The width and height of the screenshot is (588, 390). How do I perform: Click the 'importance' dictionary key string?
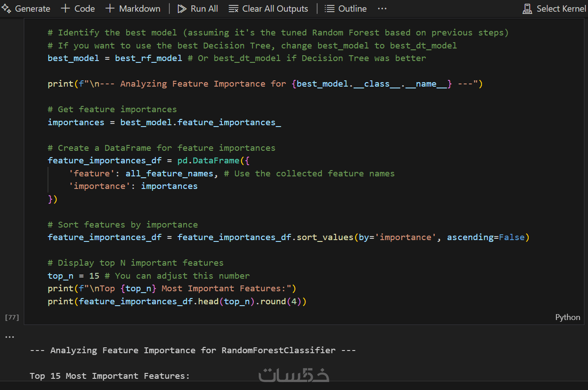click(100, 186)
